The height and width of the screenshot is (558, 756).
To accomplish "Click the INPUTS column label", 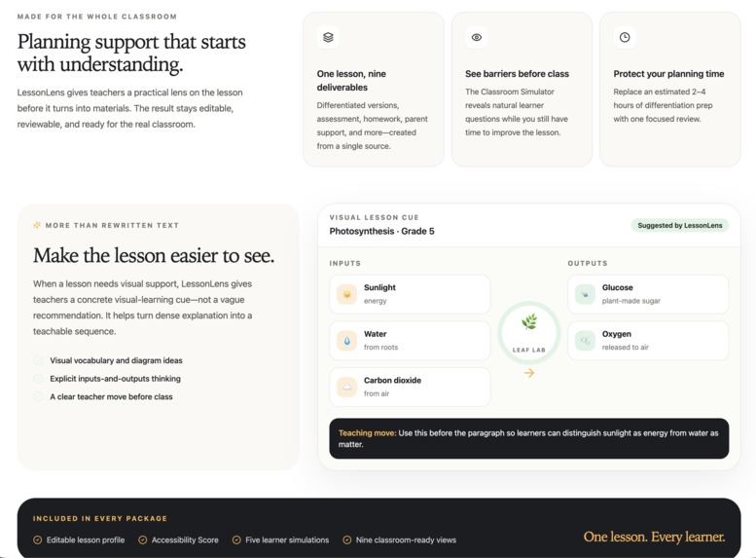I will (x=345, y=263).
